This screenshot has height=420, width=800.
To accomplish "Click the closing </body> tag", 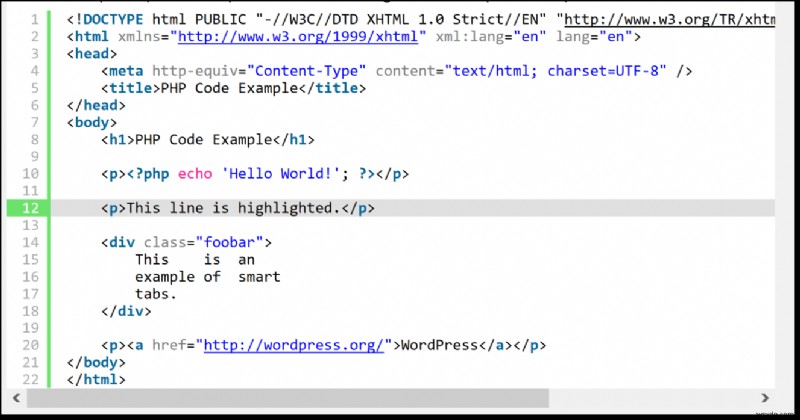I will pyautogui.click(x=96, y=362).
